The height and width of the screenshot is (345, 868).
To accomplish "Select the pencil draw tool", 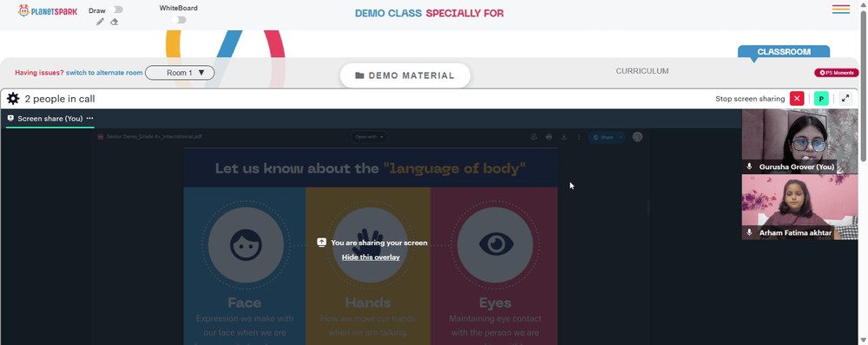I will (100, 22).
